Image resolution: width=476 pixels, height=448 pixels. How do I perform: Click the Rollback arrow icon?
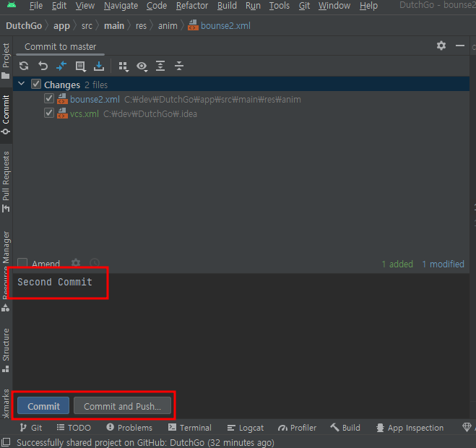pyautogui.click(x=43, y=66)
